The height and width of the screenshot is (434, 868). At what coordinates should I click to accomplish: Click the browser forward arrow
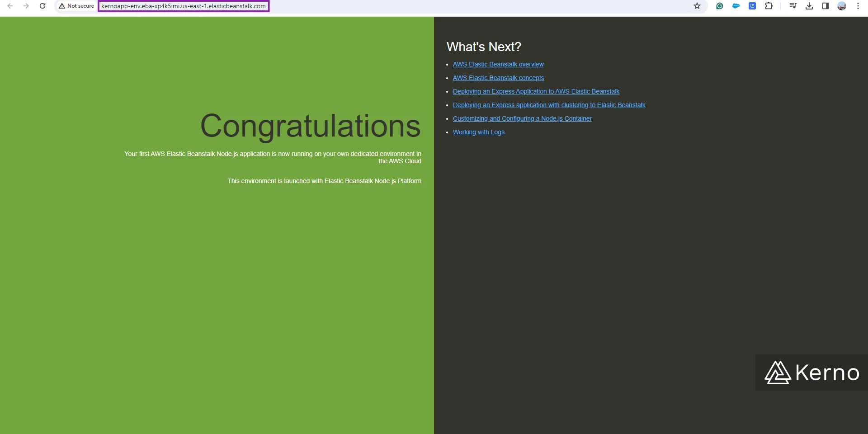point(26,6)
